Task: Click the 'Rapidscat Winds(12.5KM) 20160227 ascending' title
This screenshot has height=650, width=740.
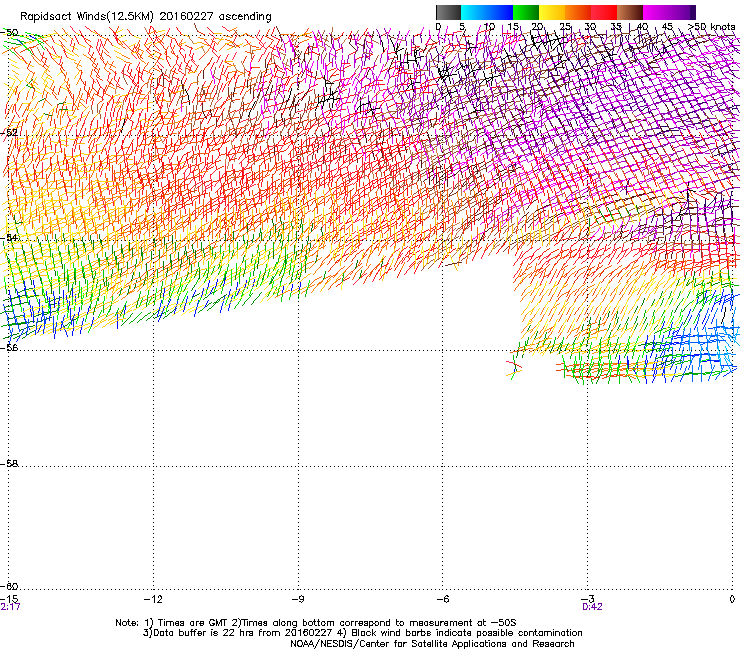Action: [x=146, y=17]
